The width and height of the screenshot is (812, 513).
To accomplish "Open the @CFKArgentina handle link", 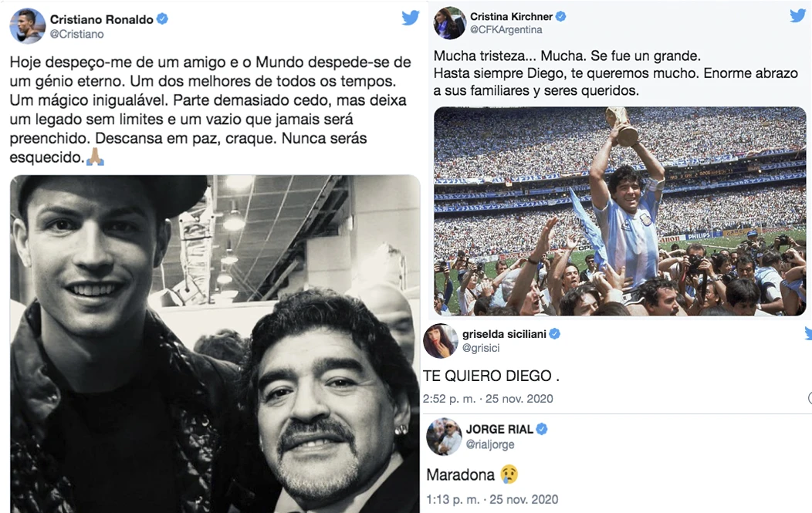I will click(x=506, y=30).
